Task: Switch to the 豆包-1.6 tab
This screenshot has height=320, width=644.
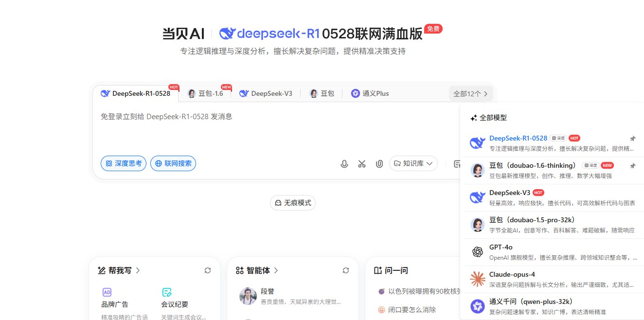Action: click(x=206, y=93)
